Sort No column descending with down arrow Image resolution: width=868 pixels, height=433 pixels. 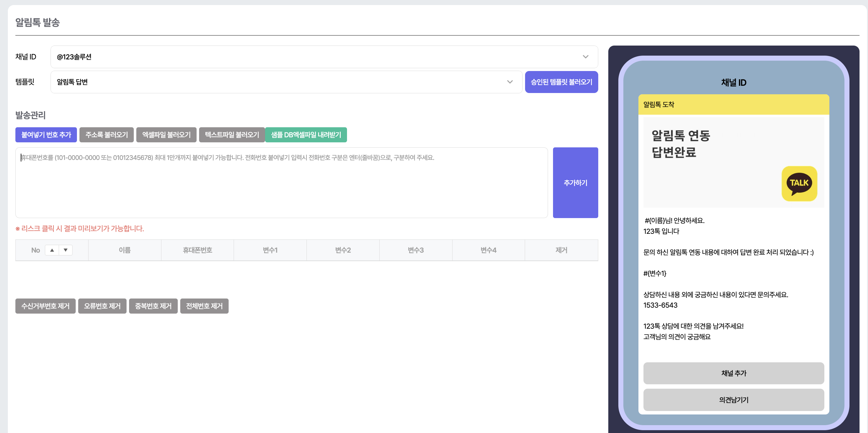(x=66, y=250)
